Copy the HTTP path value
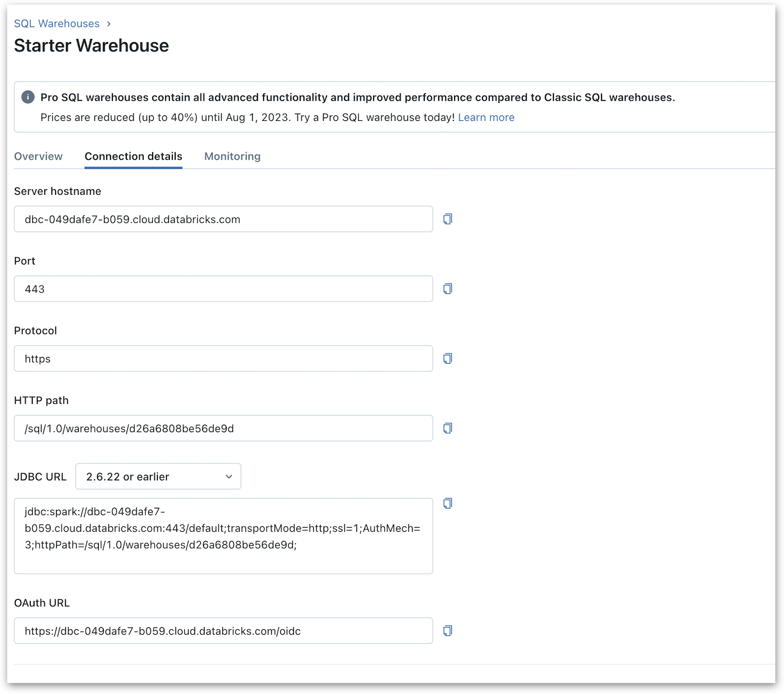Image resolution: width=784 pixels, height=694 pixels. (x=447, y=428)
